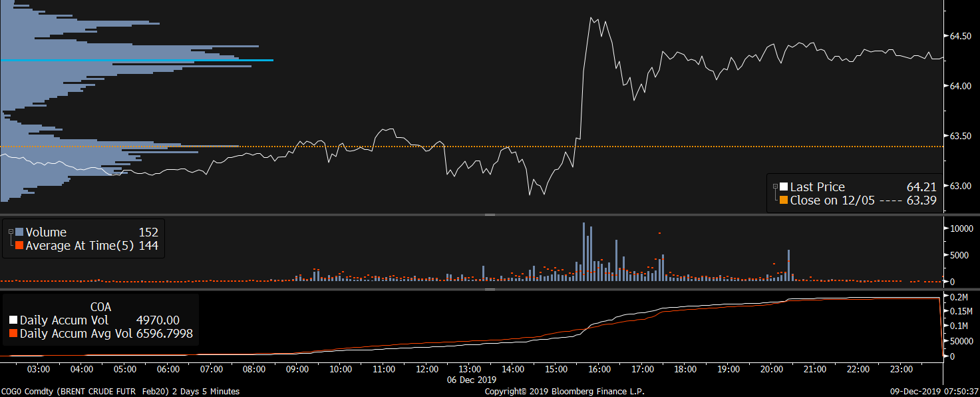Click the white Last Price color swatch
The width and height of the screenshot is (980, 397).
pyautogui.click(x=784, y=187)
